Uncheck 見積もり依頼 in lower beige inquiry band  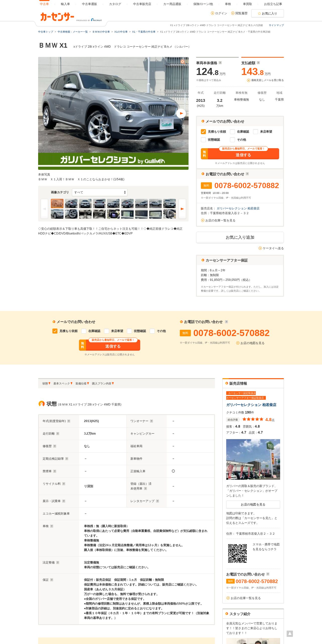pyautogui.click(x=55, y=331)
